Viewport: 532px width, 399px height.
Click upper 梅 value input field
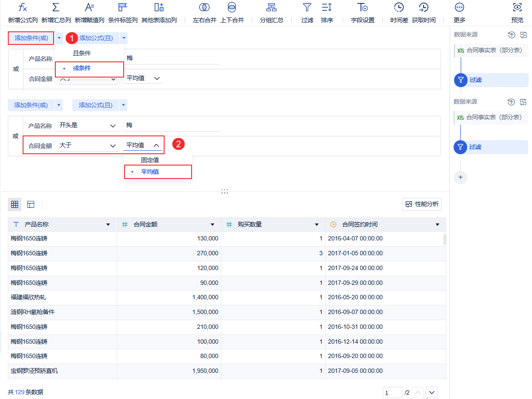172,58
